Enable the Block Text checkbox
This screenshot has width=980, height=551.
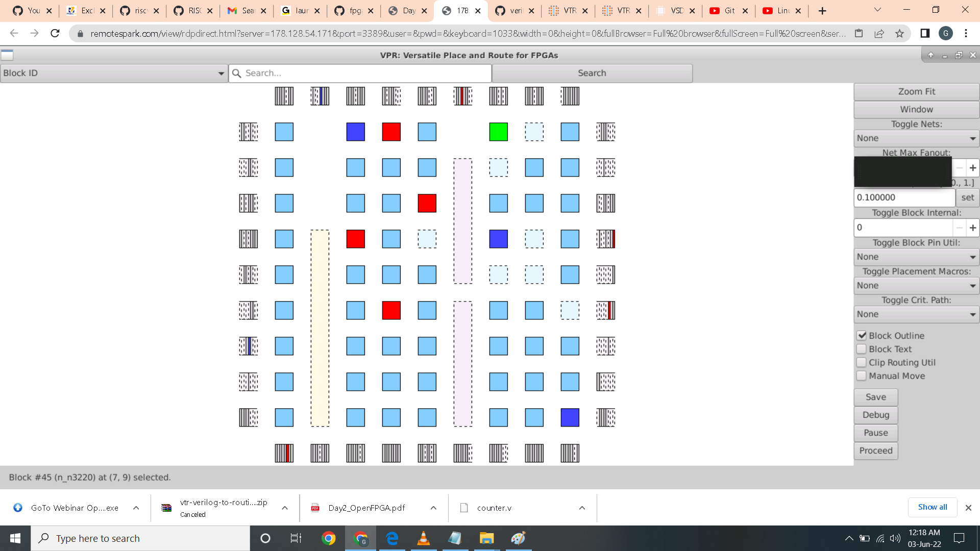862,349
